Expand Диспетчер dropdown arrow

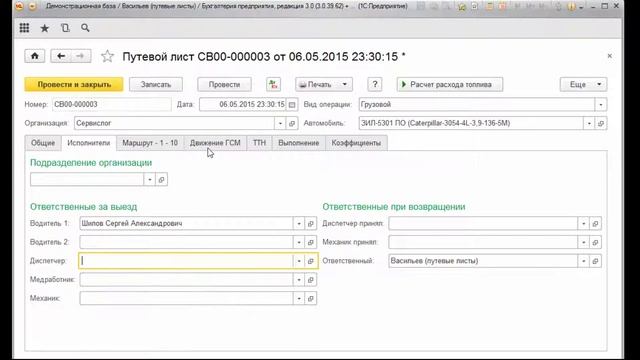299,261
